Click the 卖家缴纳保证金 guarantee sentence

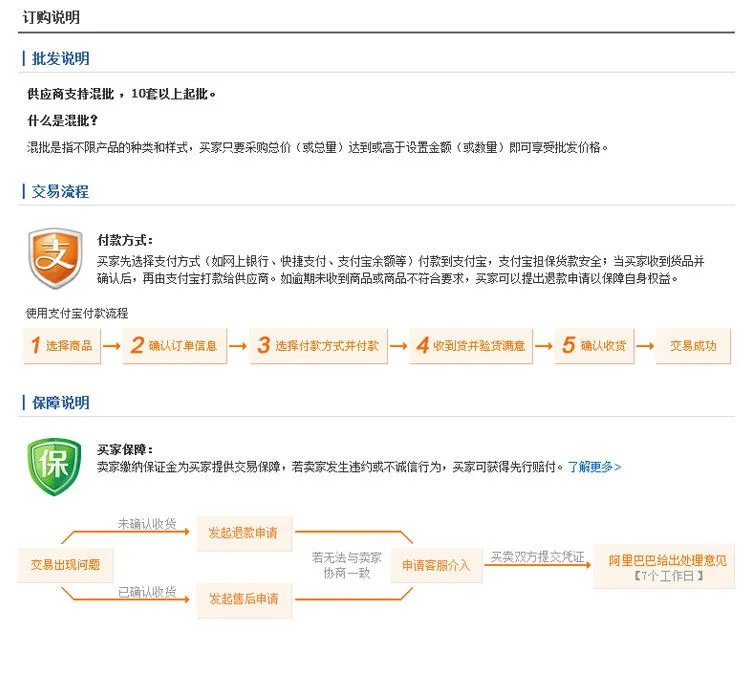pyautogui.click(x=331, y=466)
